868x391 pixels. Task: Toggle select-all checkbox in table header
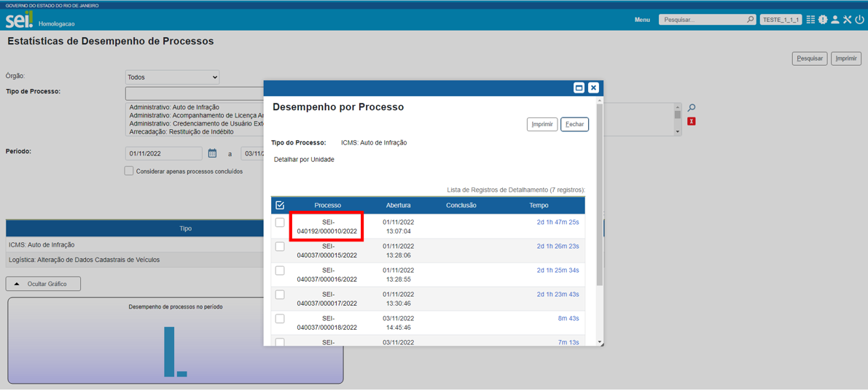(280, 205)
